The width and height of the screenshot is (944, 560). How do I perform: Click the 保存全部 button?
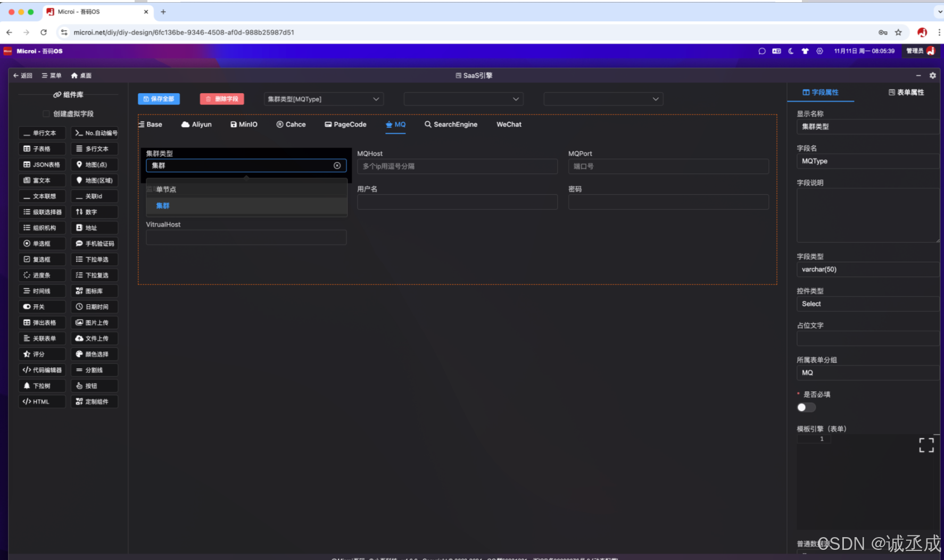159,99
